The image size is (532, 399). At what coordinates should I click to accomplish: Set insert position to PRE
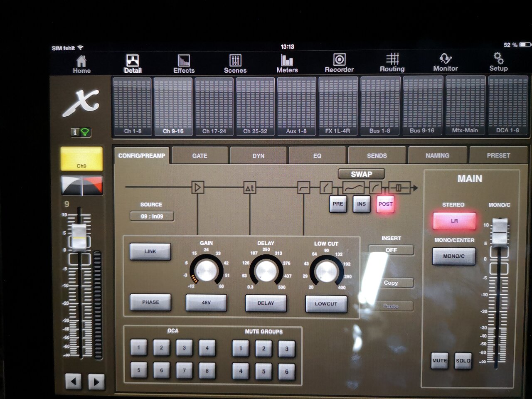(338, 204)
